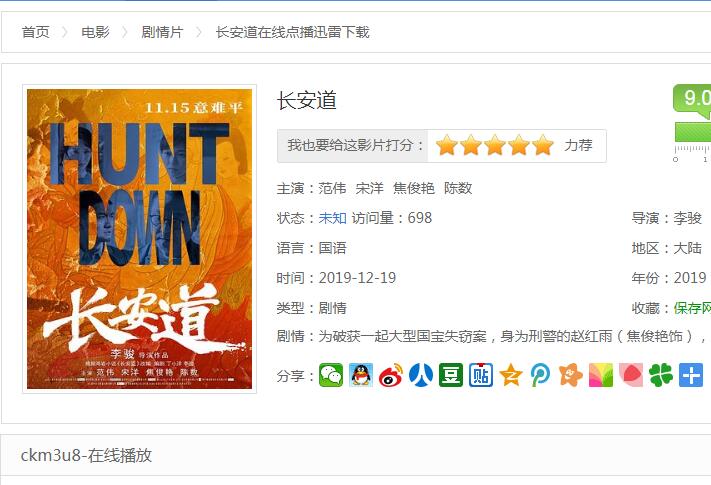Screen dimensions: 711x485
Task: Share to Renren icon
Action: click(x=421, y=375)
